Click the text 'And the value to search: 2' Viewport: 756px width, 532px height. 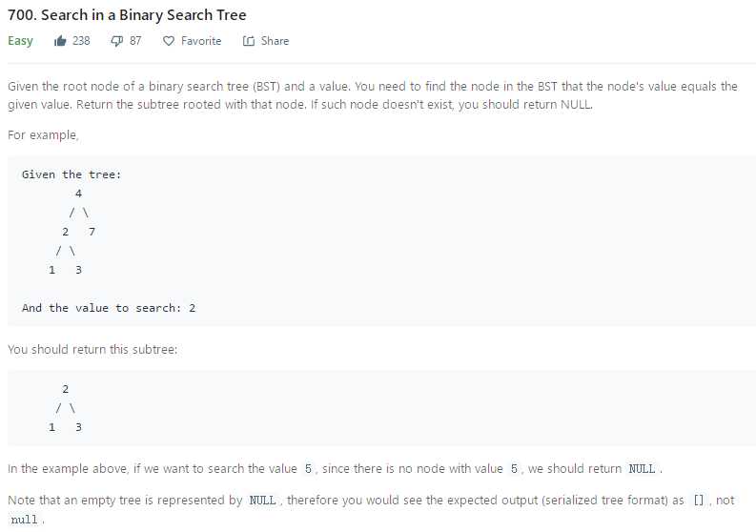pos(109,308)
